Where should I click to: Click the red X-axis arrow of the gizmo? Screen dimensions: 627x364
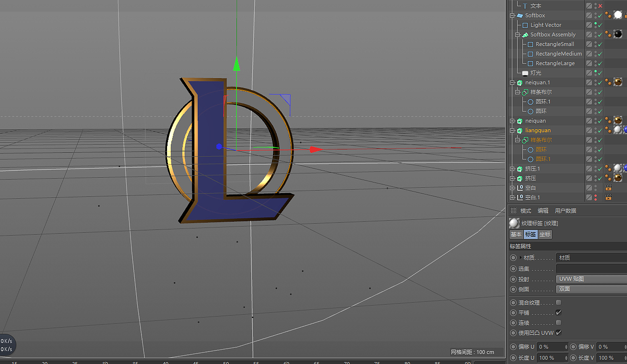point(316,149)
